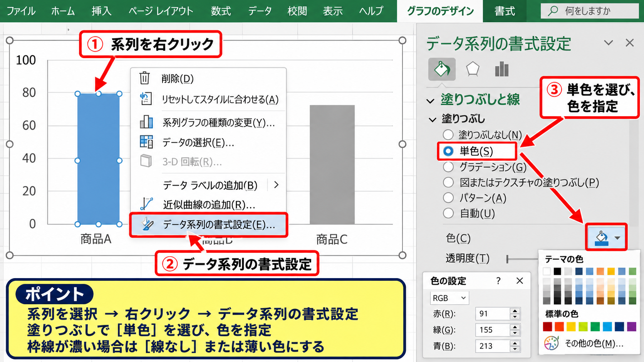This screenshot has width=644, height=362.
Task: Select the パターン(A) radio option
Action: (448, 198)
